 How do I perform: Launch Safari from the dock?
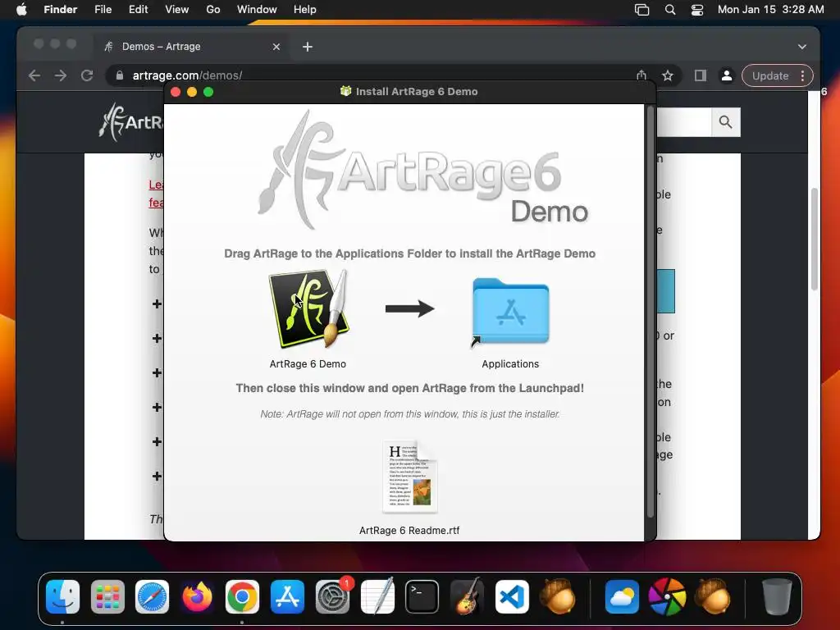[152, 597]
